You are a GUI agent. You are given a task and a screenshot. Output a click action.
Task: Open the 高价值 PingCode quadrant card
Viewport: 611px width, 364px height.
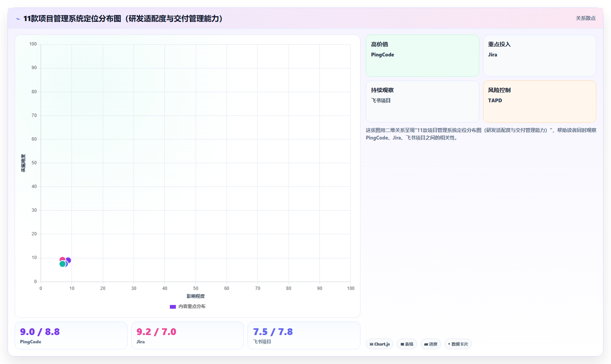(422, 56)
